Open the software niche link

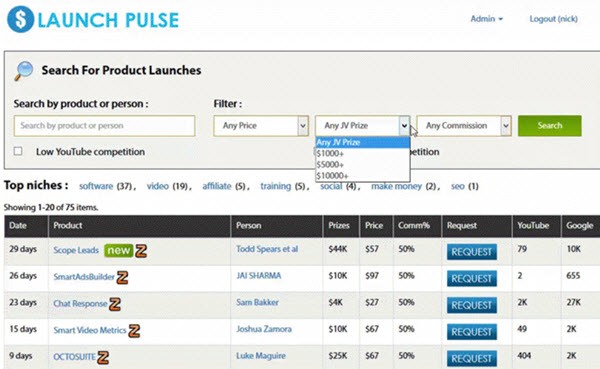[96, 186]
